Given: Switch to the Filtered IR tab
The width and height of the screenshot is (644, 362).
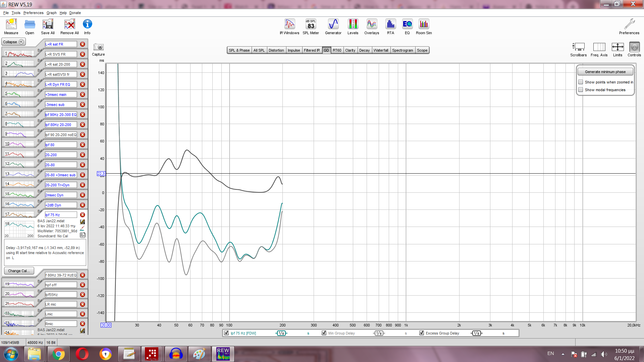Looking at the screenshot, I should [312, 50].
